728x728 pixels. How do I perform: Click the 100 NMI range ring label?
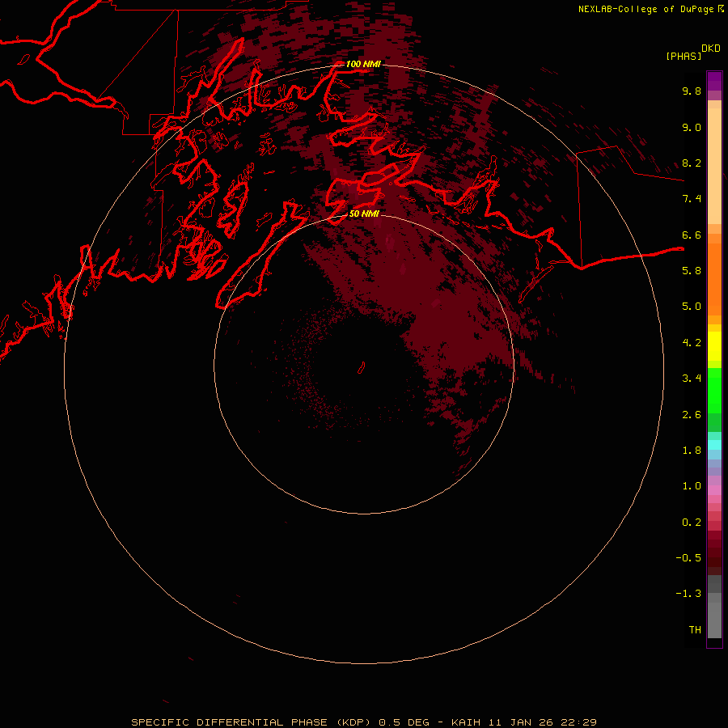point(363,64)
